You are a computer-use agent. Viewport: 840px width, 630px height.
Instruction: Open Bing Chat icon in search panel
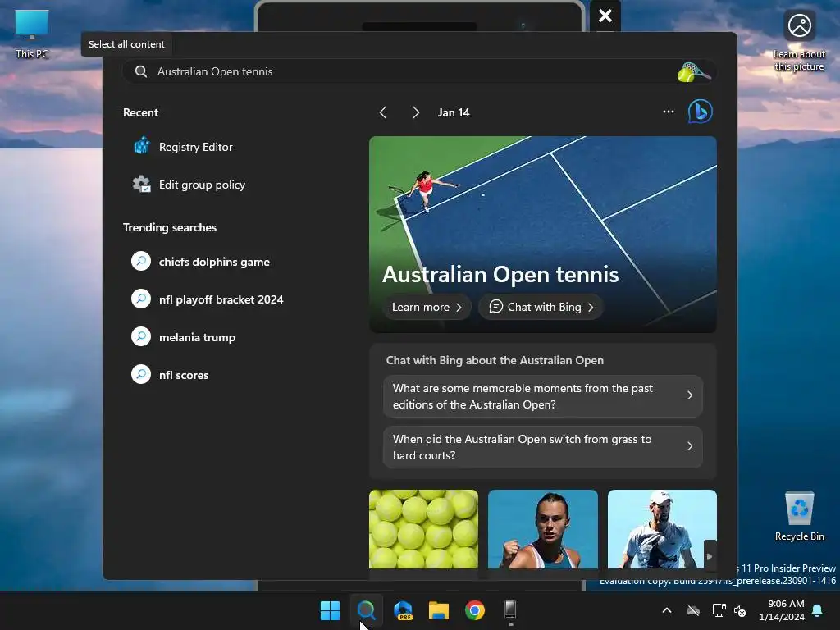701,112
